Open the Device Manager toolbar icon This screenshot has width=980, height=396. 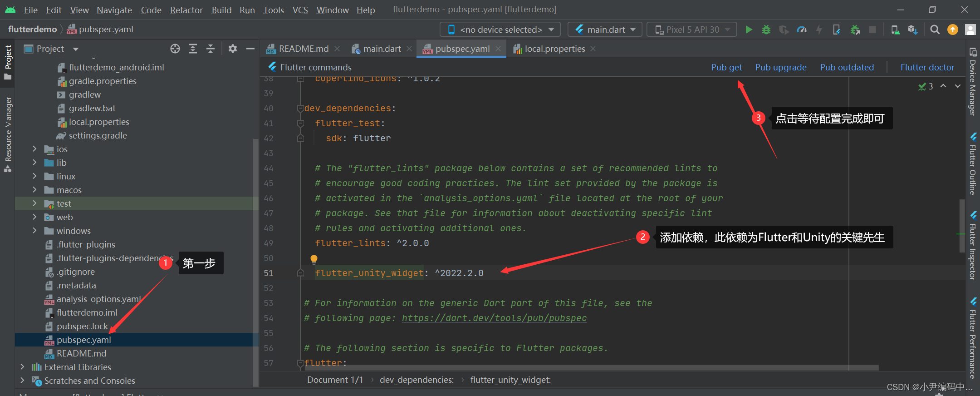pyautogui.click(x=895, y=30)
